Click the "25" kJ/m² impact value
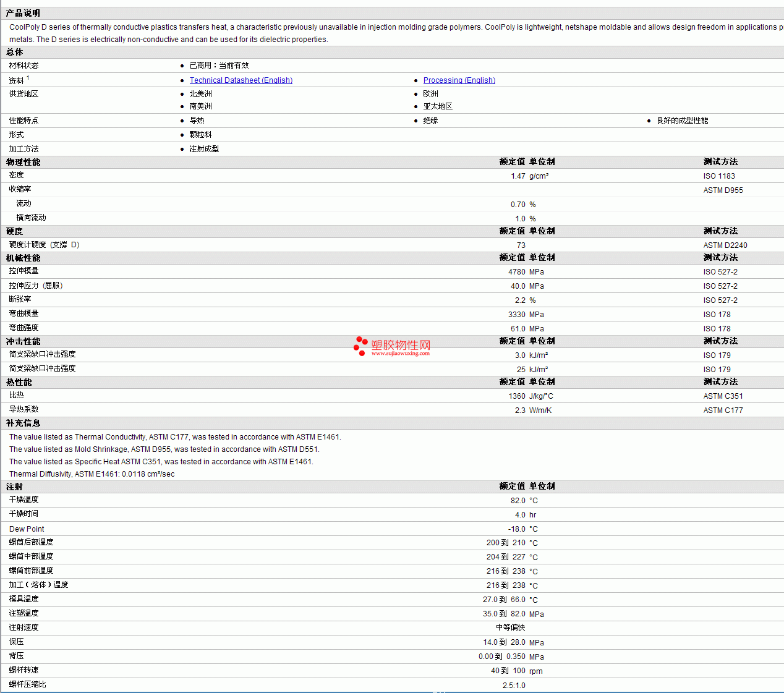 pyautogui.click(x=521, y=370)
